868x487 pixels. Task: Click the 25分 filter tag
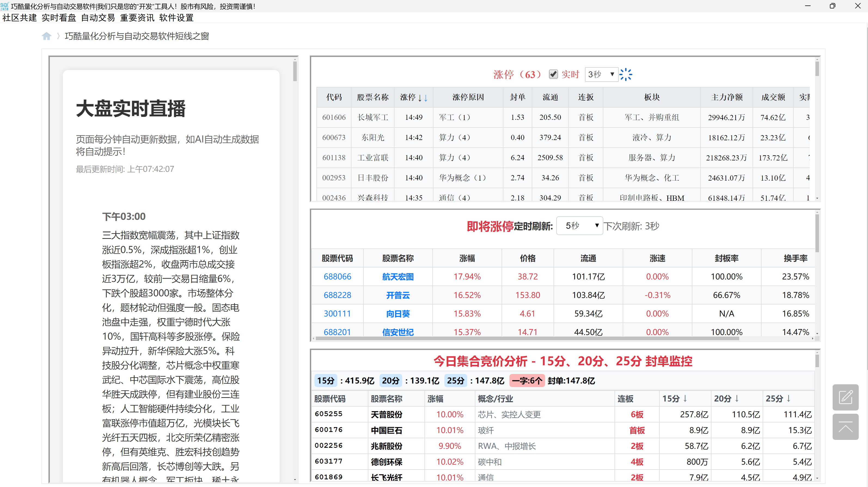[x=456, y=381]
